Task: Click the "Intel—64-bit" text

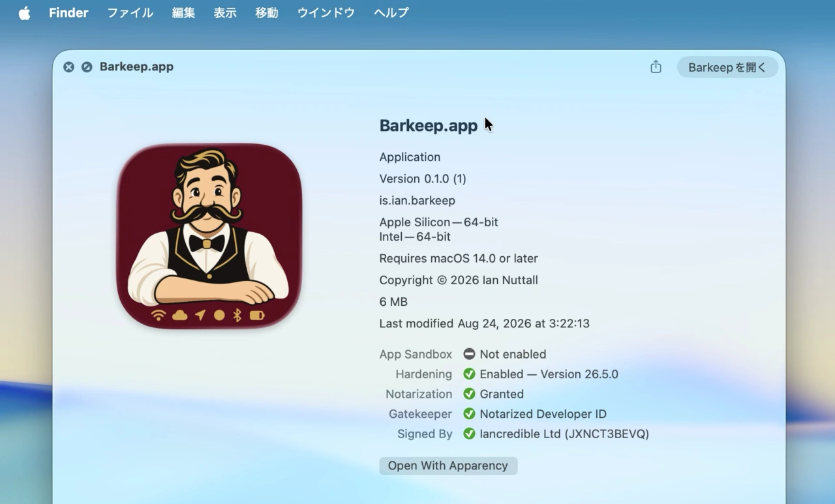Action: [415, 237]
